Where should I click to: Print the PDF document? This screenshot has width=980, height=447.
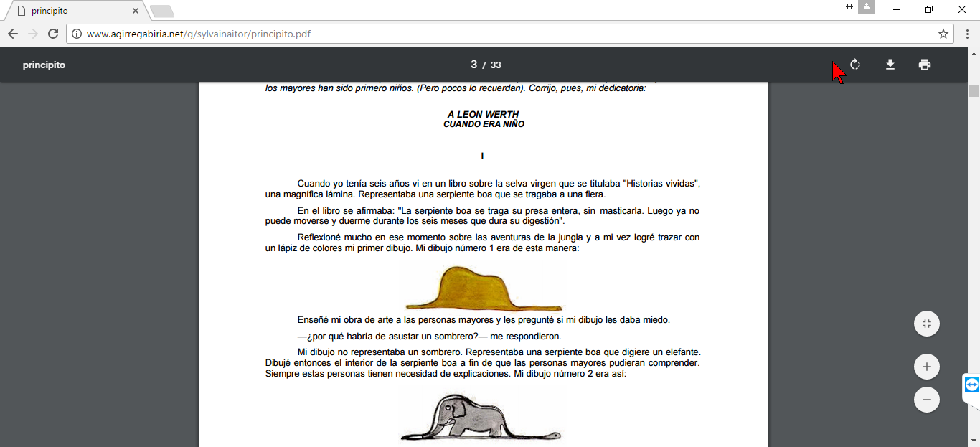(x=925, y=65)
